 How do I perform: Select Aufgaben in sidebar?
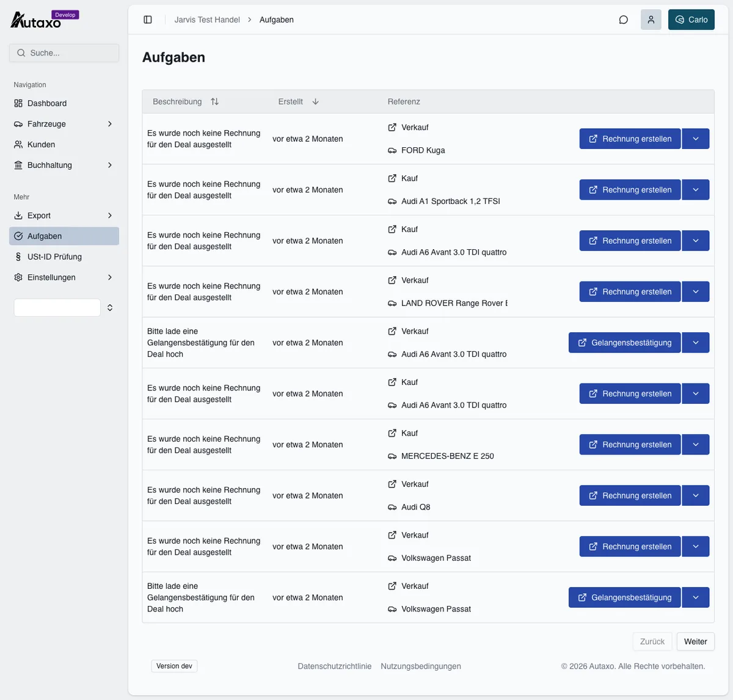(x=64, y=236)
